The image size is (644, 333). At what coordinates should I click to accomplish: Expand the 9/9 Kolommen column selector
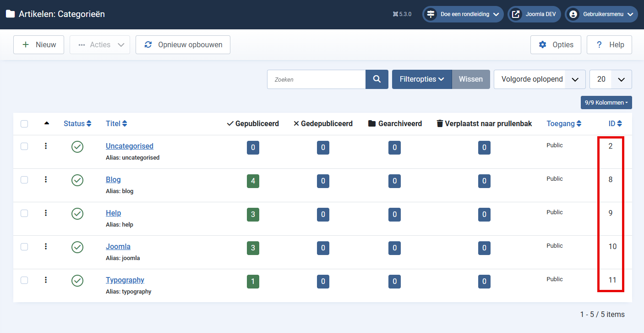[x=606, y=103]
